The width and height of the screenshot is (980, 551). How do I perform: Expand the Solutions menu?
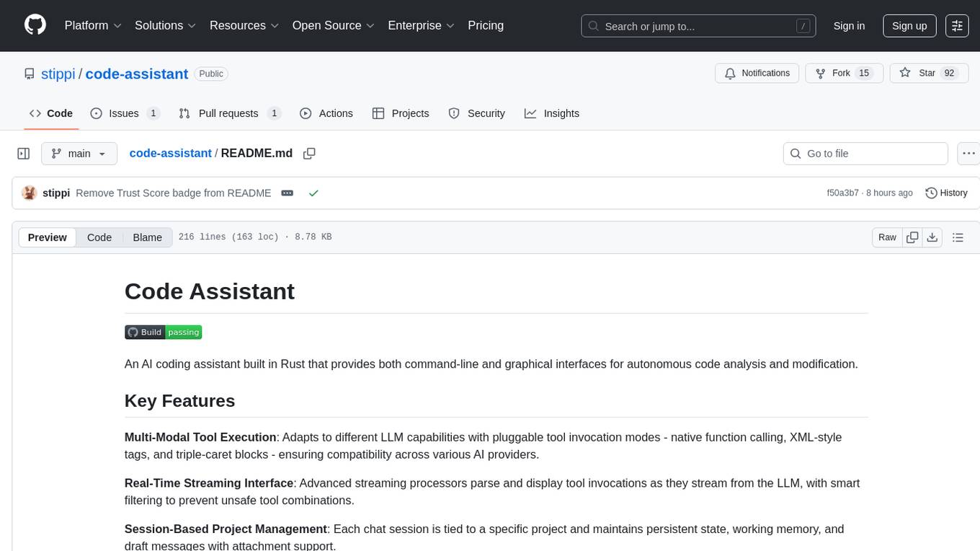point(166,25)
